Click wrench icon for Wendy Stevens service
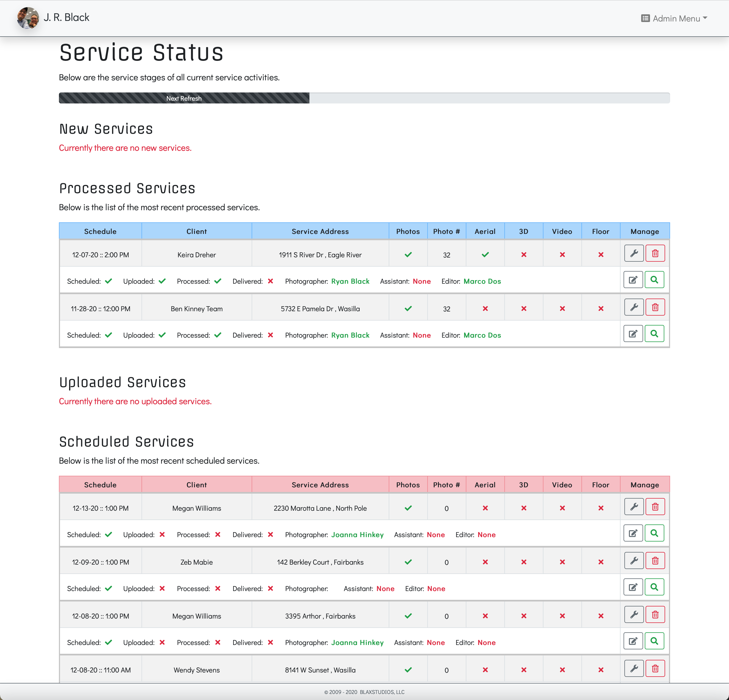 point(634,669)
